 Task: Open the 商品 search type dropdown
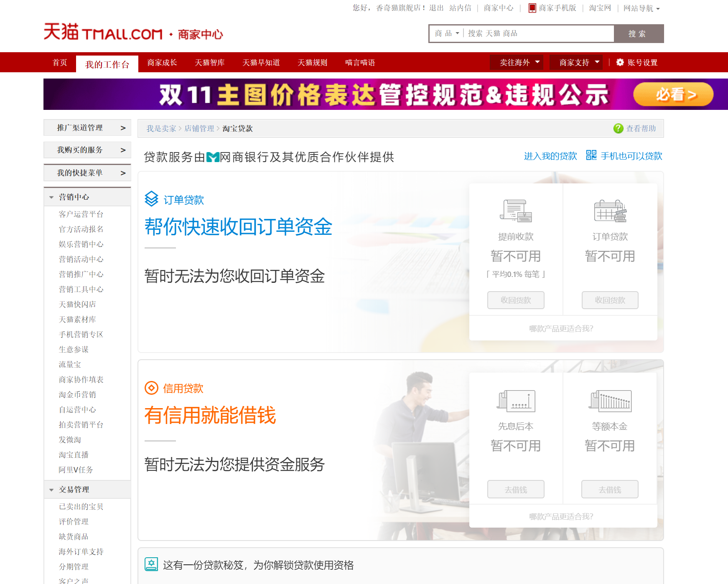(447, 33)
